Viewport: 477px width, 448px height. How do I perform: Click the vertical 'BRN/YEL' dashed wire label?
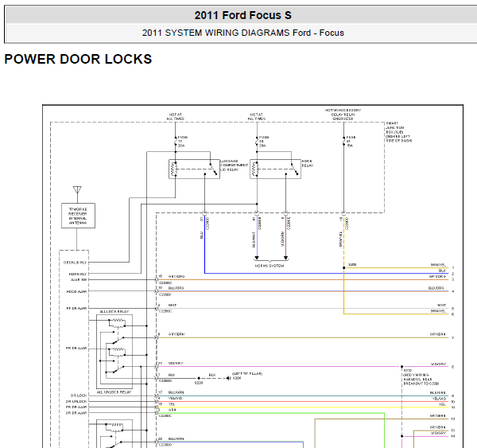[x=340, y=239]
